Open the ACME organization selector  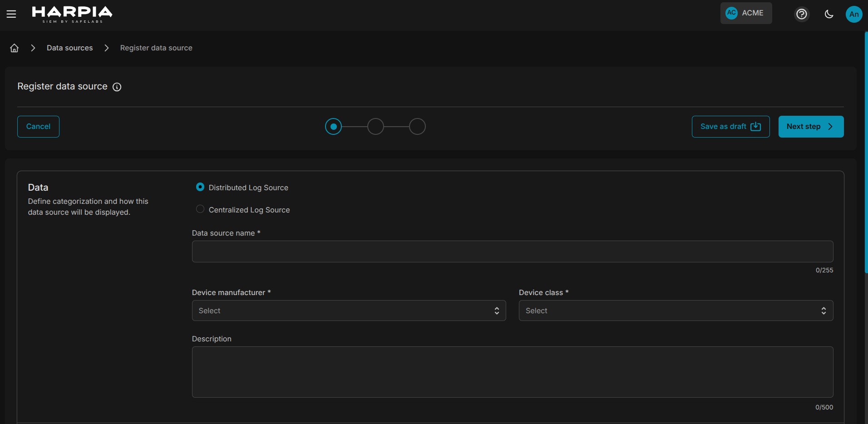point(746,13)
